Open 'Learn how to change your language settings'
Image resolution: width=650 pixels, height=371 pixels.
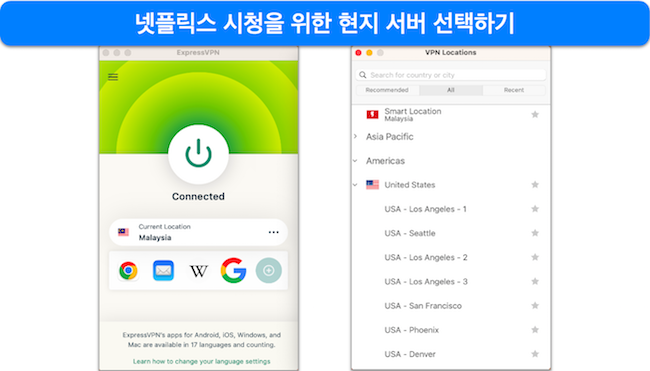[x=201, y=361]
